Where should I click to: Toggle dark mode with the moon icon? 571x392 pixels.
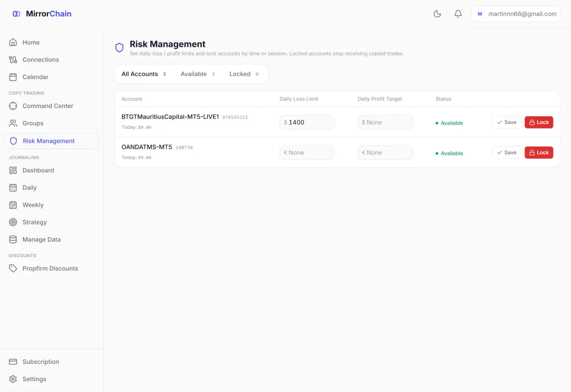[437, 14]
